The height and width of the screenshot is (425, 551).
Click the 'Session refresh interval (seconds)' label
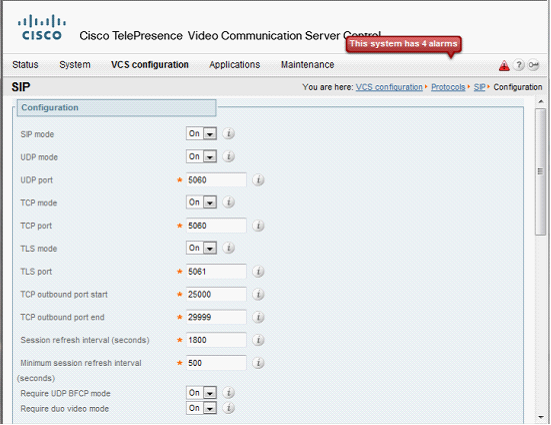[85, 340]
